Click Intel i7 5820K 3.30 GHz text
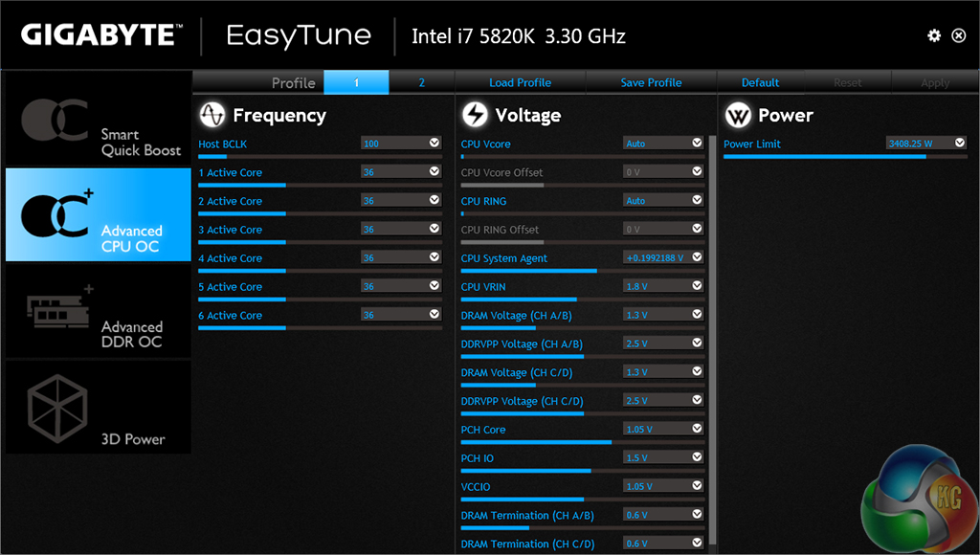Viewport: 980px width, 555px height. 518,36
